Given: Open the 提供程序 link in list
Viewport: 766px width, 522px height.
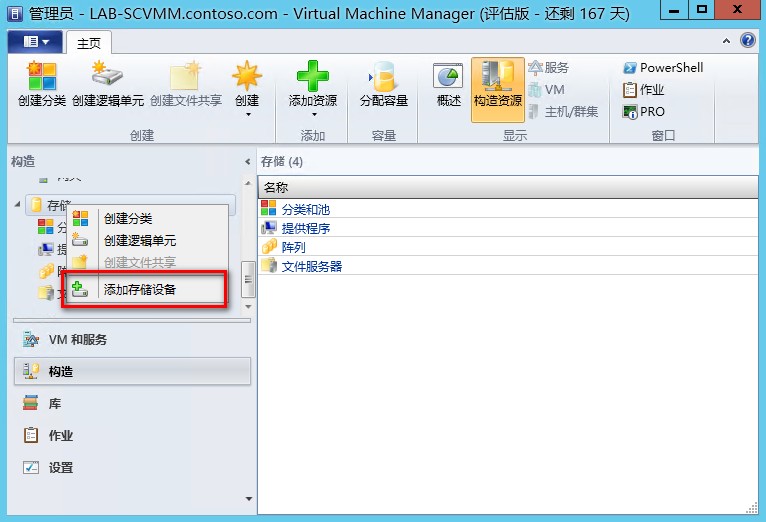Looking at the screenshot, I should pos(306,228).
